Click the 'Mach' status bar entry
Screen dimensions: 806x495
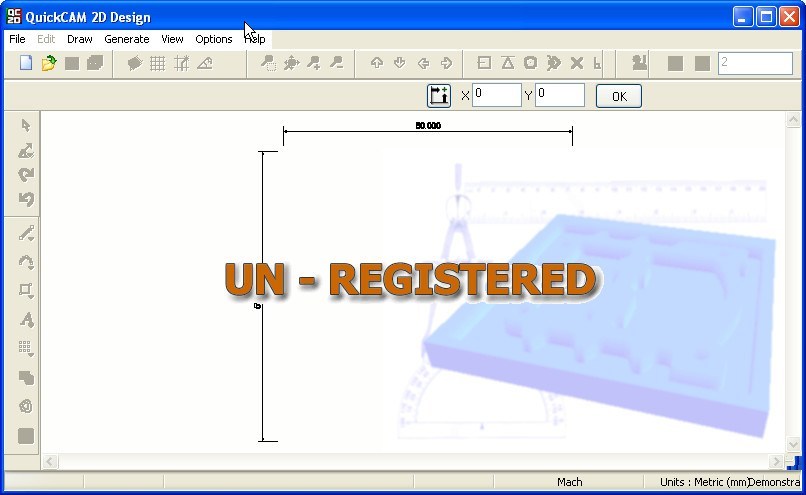(570, 482)
